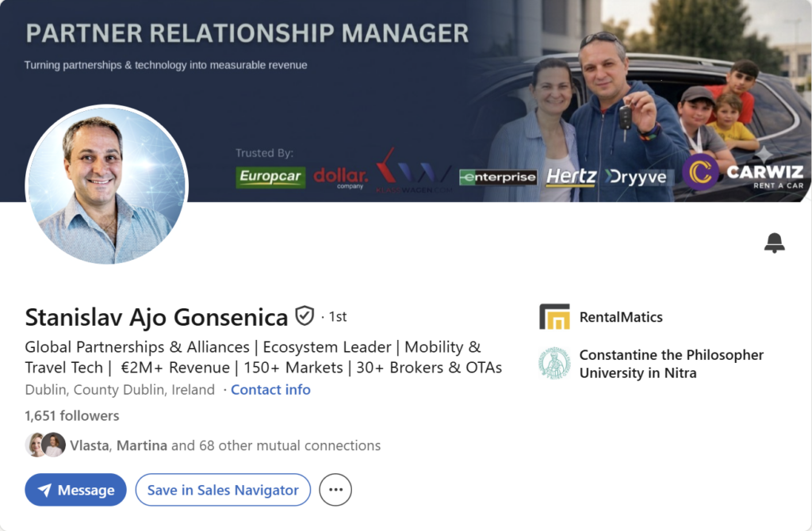The height and width of the screenshot is (531, 812).
Task: Click the RentalMatics company logo
Action: click(554, 317)
